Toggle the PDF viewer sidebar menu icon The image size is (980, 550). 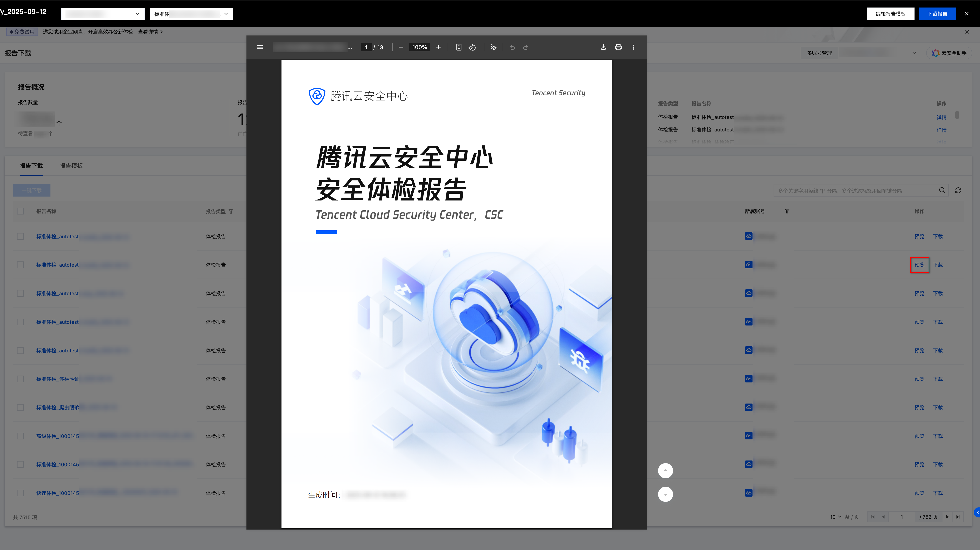260,47
